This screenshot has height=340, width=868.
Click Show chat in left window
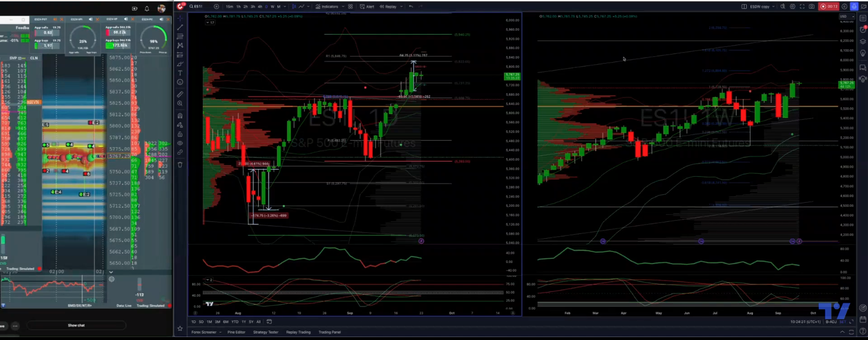76,326
